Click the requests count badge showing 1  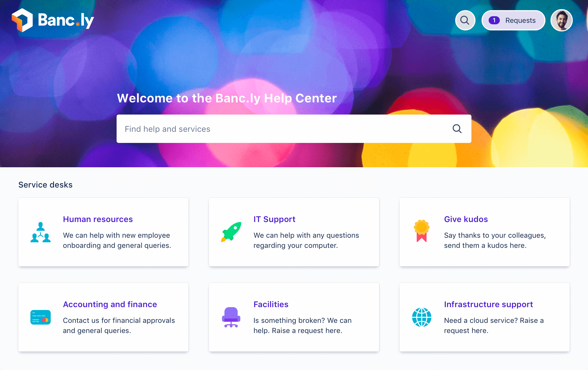coord(494,20)
